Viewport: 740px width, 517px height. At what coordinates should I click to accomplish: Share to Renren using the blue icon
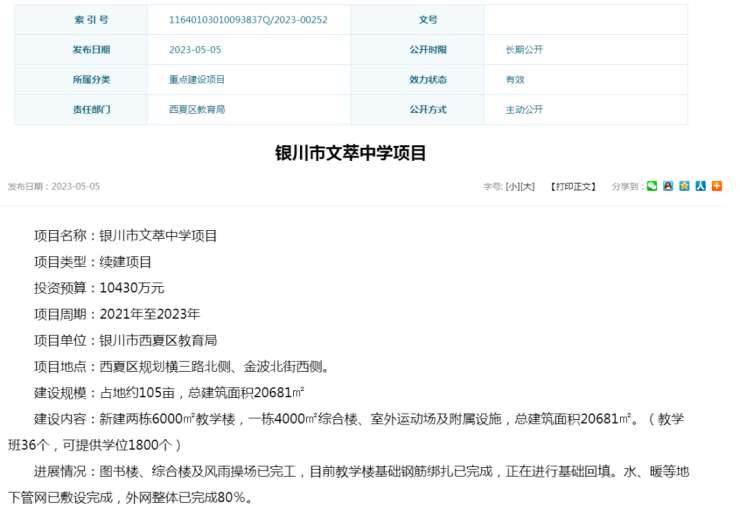(x=701, y=186)
